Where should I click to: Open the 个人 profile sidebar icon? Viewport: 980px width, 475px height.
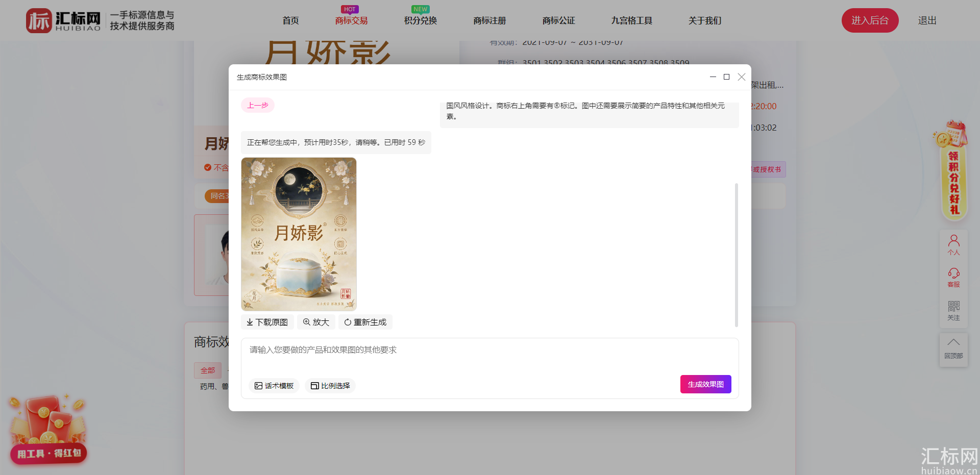coord(953,245)
